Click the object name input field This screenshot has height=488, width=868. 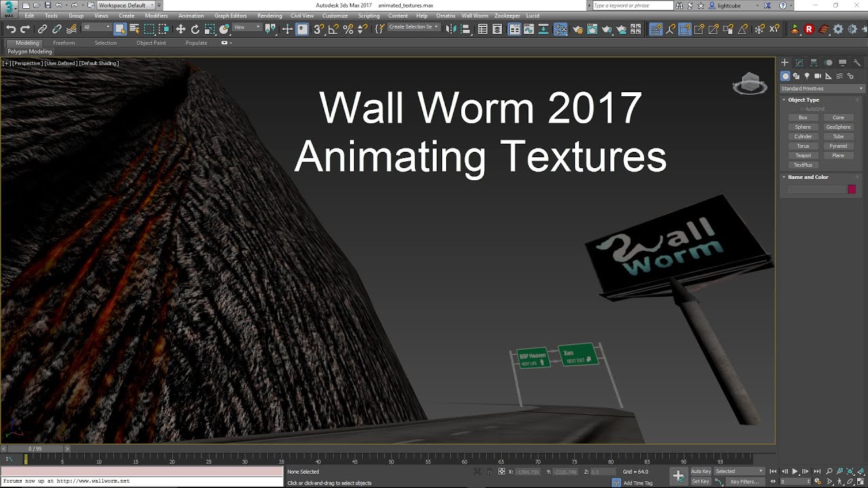(x=816, y=189)
